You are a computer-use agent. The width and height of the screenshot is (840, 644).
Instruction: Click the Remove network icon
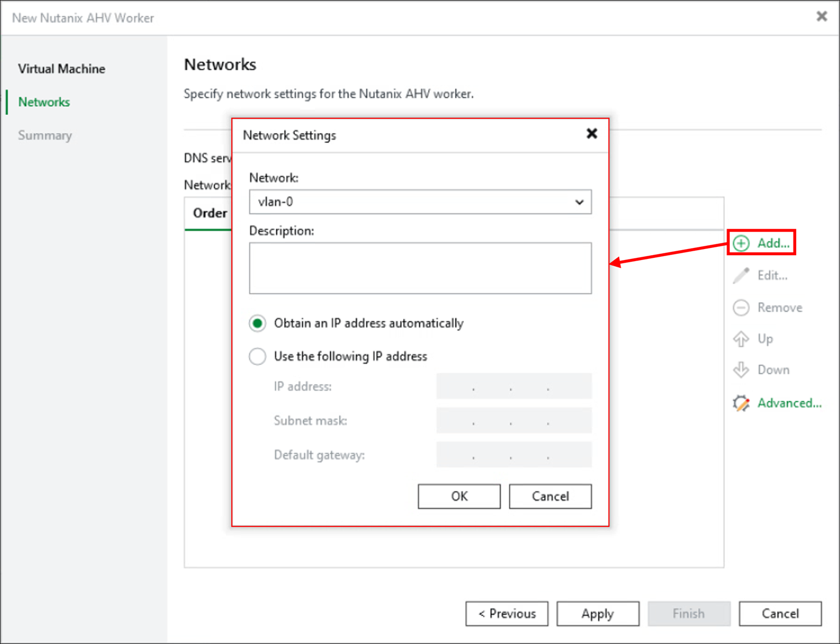(741, 308)
